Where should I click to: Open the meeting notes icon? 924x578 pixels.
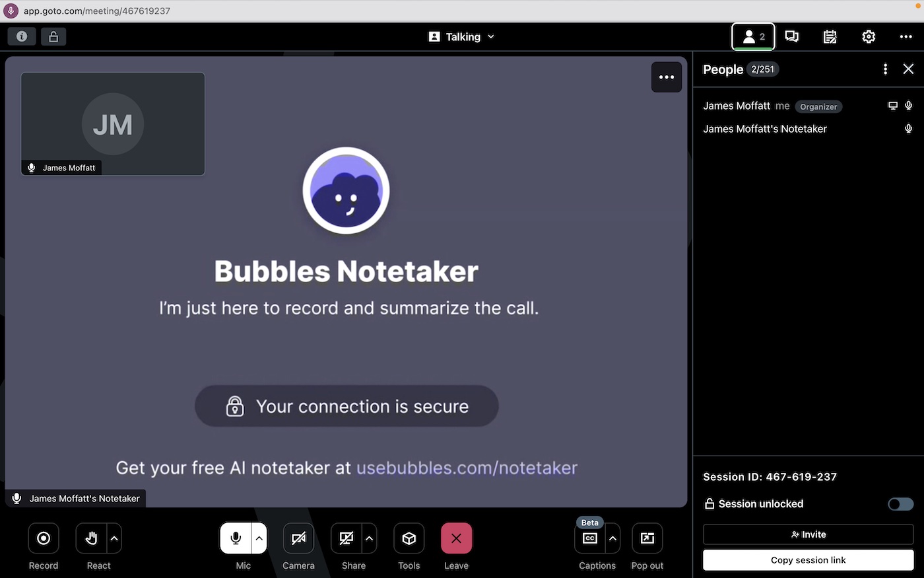click(830, 37)
